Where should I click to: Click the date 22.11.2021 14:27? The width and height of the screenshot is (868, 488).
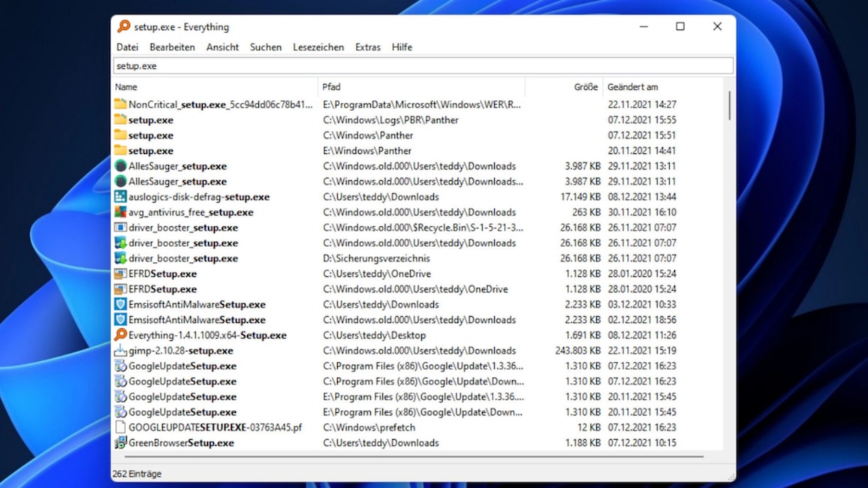pos(642,104)
